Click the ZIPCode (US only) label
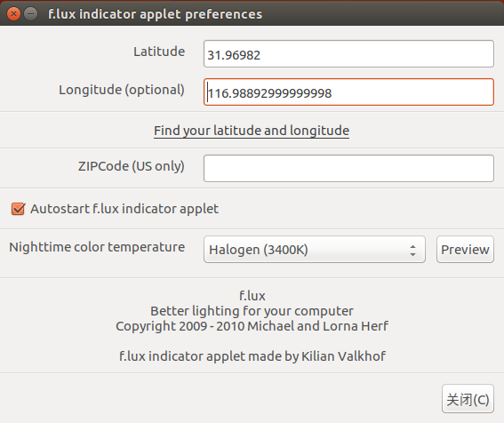 click(x=132, y=166)
